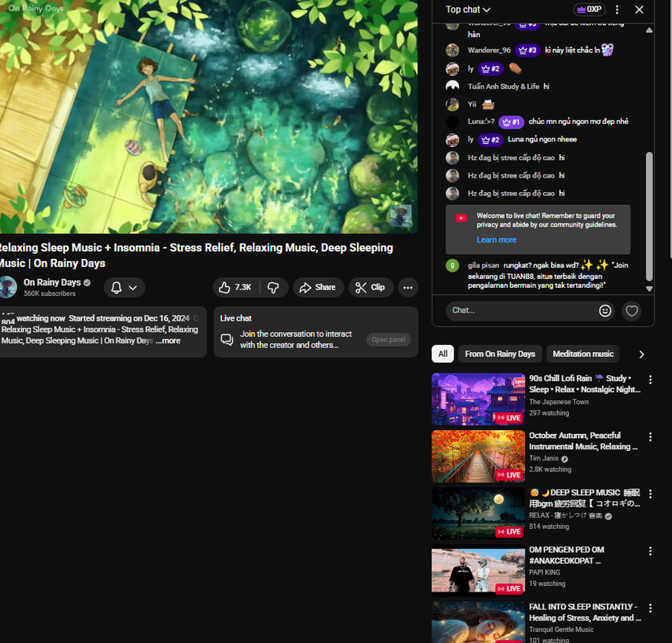Open Learn more link in chat notice
This screenshot has height=643, width=672.
click(496, 240)
